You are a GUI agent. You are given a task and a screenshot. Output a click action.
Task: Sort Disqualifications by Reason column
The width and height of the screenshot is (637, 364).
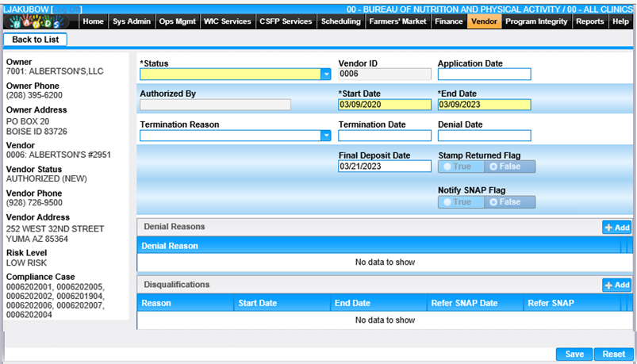pos(186,303)
